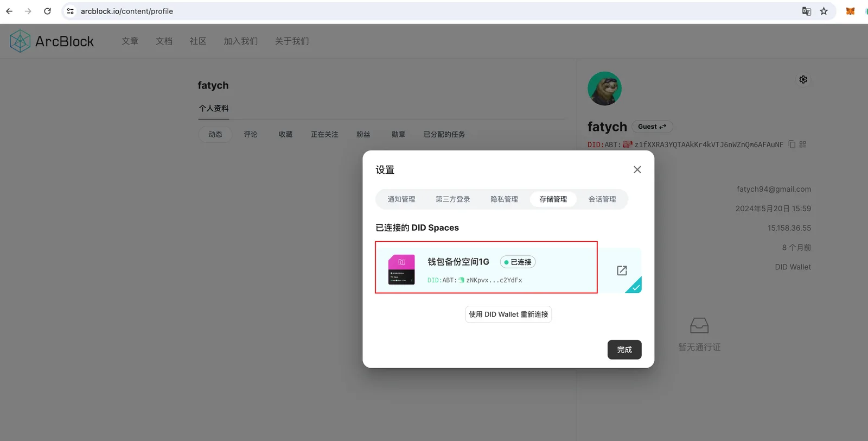Switch to the 隐私管理 tab

pos(505,199)
